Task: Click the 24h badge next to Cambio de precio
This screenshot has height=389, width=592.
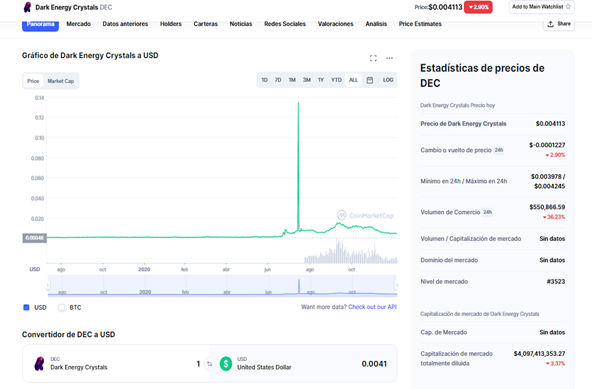Action: tap(499, 150)
